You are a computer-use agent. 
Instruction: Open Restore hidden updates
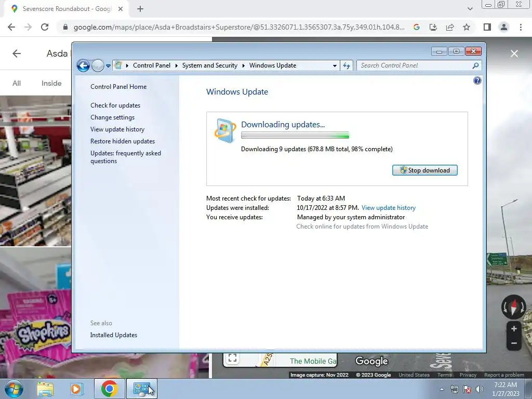[x=123, y=141]
